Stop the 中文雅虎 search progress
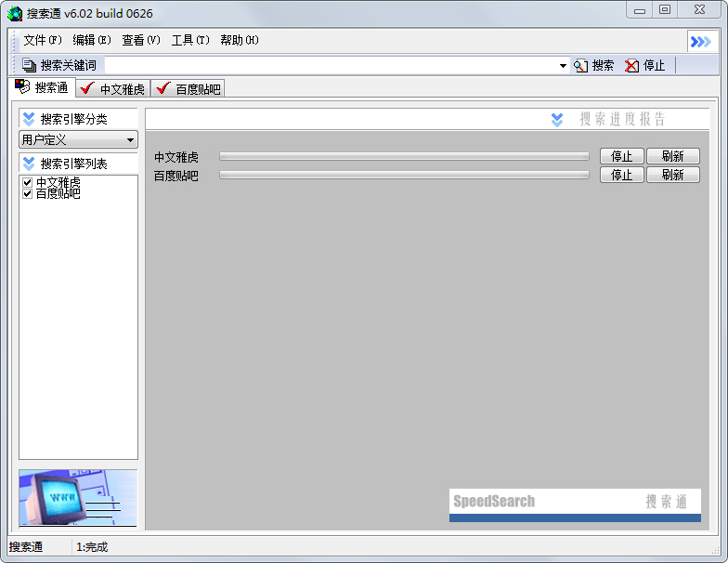 tap(622, 156)
